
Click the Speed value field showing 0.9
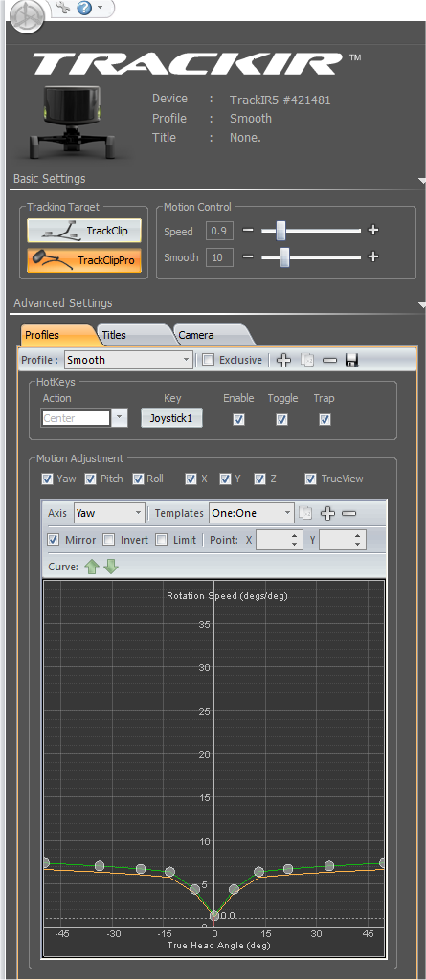tap(219, 232)
